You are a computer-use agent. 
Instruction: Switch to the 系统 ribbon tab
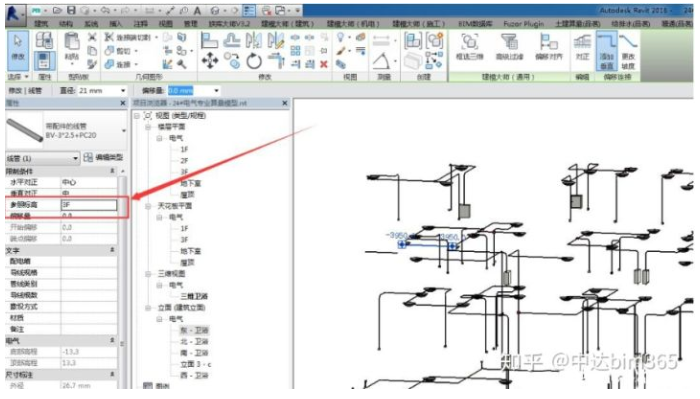[91, 24]
